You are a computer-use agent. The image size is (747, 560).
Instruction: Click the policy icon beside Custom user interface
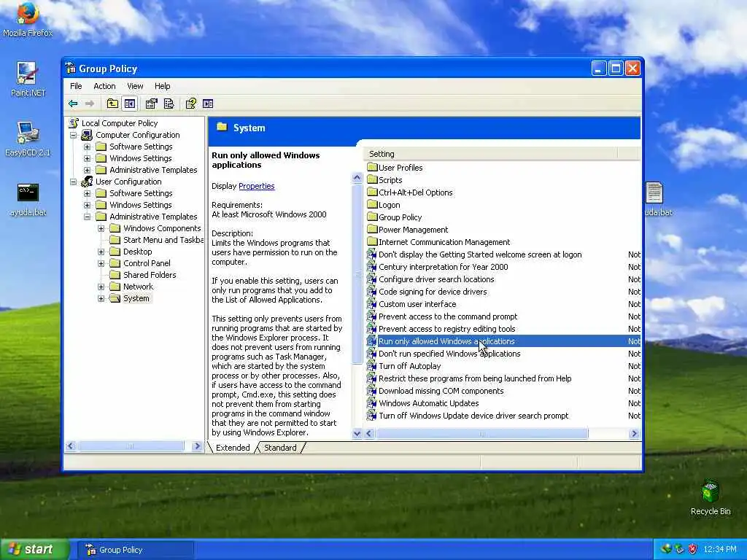371,304
